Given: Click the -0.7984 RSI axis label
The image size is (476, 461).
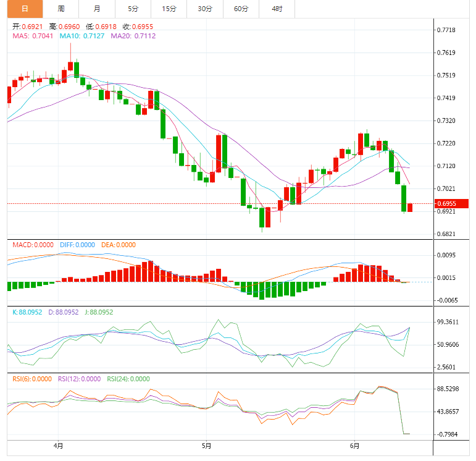Looking at the screenshot, I should coord(447,434).
